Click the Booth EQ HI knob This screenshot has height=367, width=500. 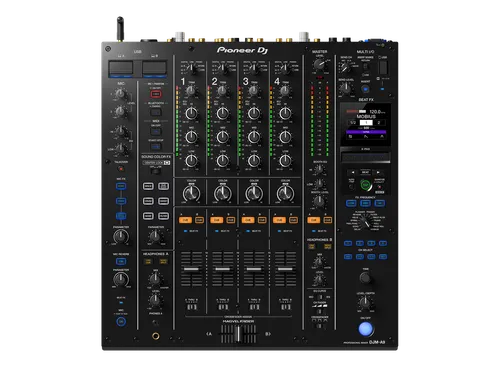[x=319, y=169]
